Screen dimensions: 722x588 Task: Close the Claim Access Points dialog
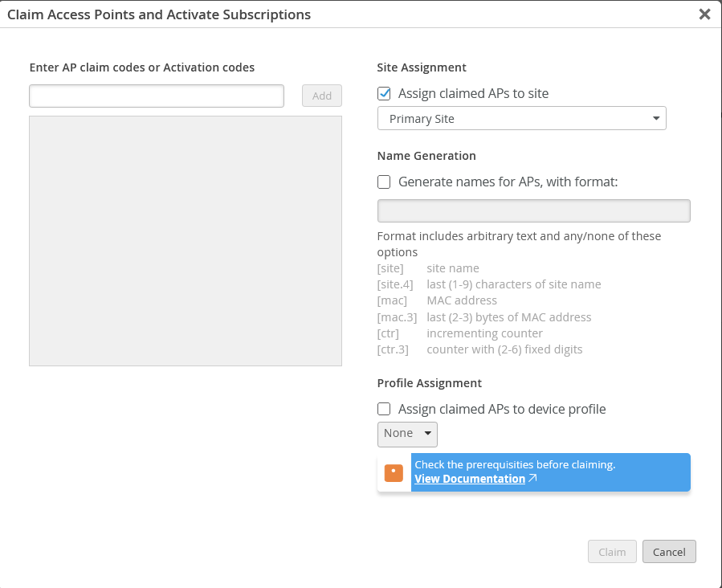click(704, 14)
